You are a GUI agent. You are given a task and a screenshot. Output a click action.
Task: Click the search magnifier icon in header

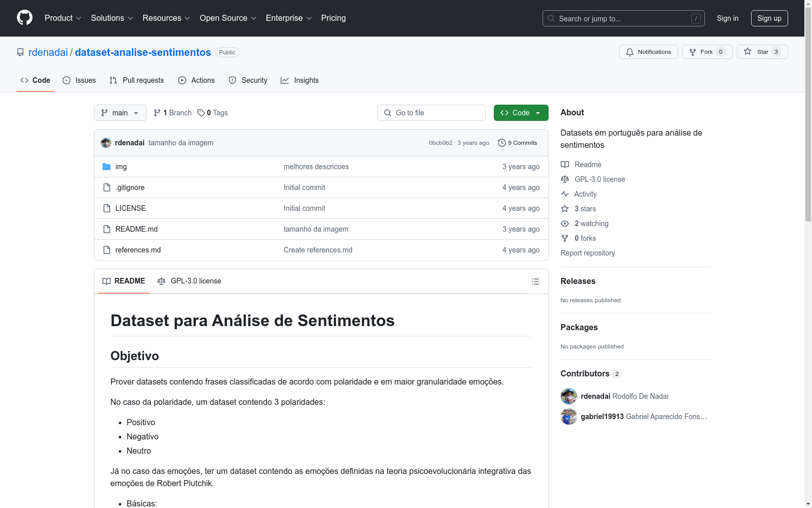point(551,18)
